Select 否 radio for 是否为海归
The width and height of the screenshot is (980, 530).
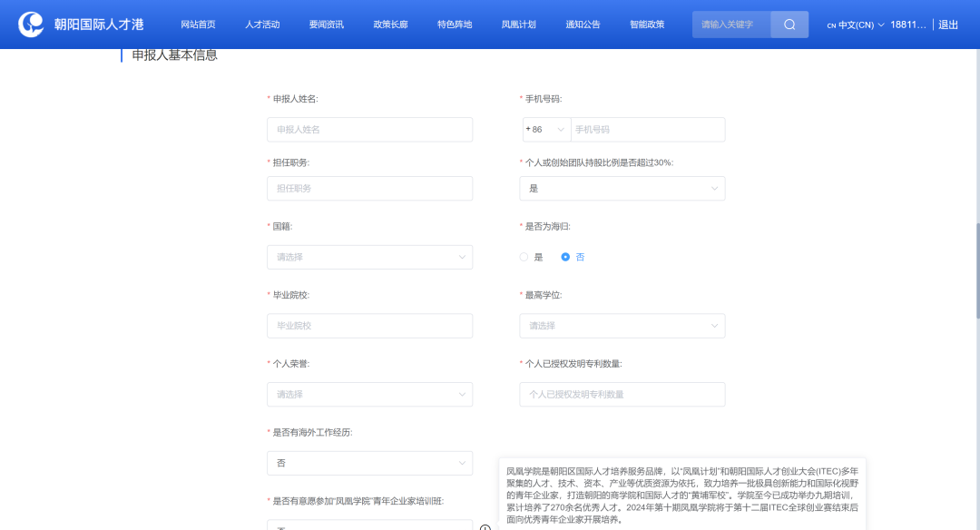point(566,257)
